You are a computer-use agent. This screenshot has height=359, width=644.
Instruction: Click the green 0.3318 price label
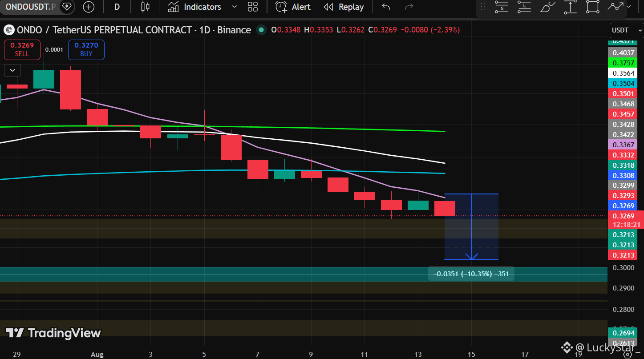623,165
